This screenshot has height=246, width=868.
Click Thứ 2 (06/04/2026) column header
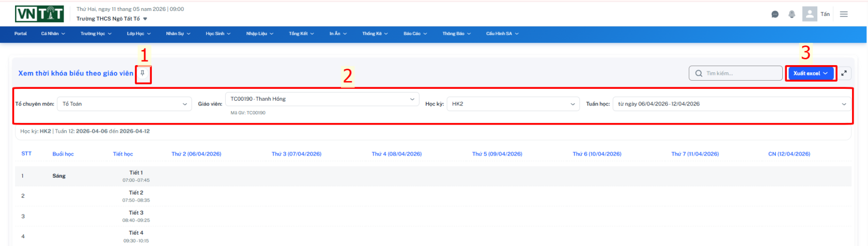[196, 154]
